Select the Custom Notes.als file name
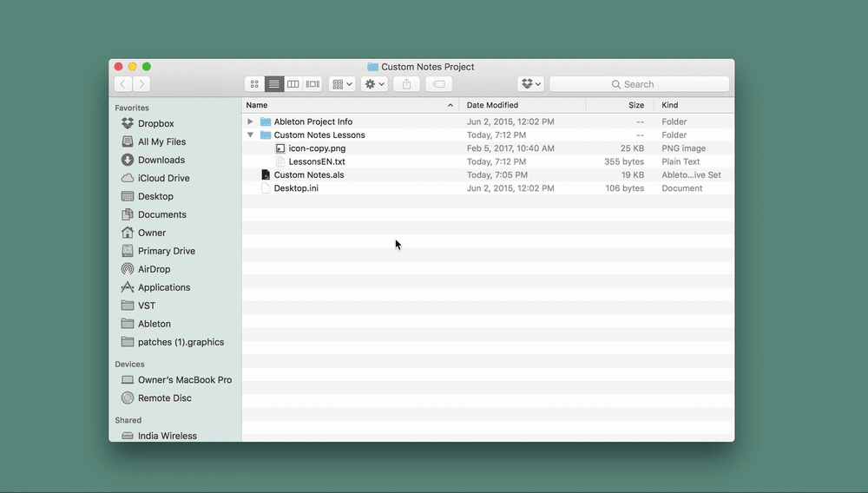The image size is (868, 493). 309,174
